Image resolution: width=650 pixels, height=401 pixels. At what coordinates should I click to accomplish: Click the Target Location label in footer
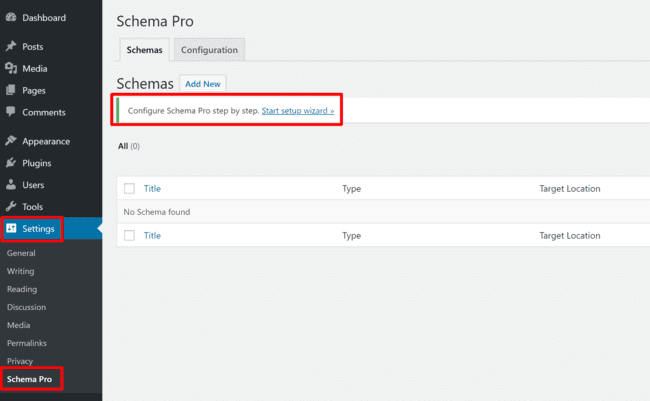pyautogui.click(x=570, y=236)
